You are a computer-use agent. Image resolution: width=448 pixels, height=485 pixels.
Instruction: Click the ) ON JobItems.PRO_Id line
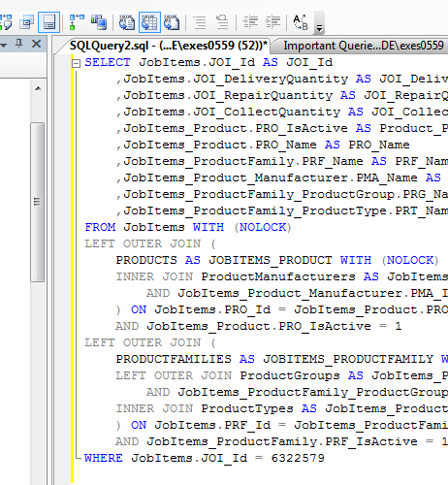click(x=282, y=309)
